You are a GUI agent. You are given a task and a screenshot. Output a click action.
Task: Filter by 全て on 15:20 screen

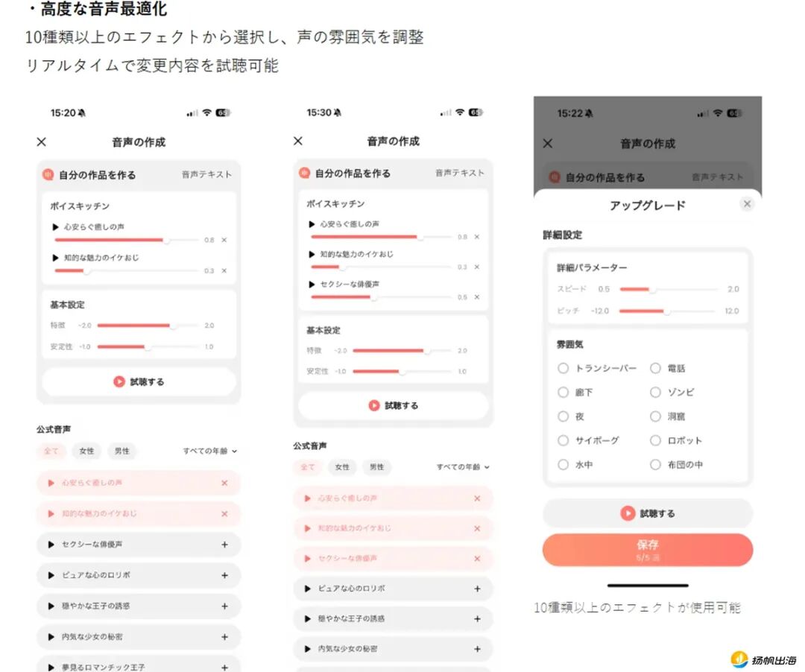click(x=51, y=451)
